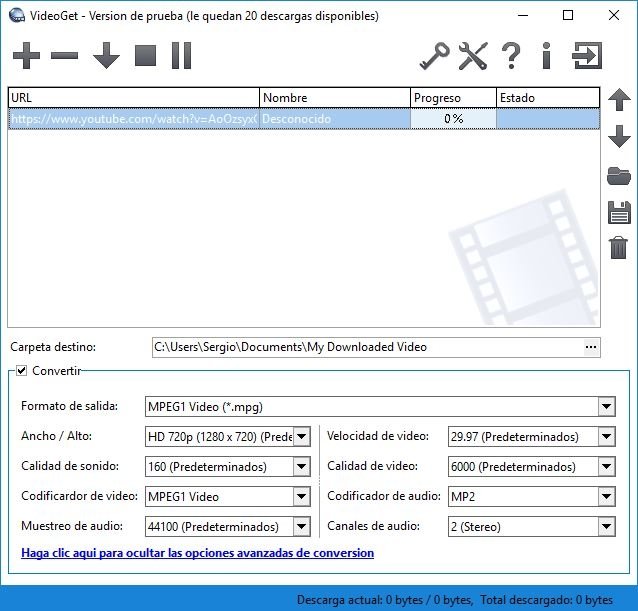Open the Codificador de audio dropdown
Viewport: 638px width, 611px height.
point(606,496)
